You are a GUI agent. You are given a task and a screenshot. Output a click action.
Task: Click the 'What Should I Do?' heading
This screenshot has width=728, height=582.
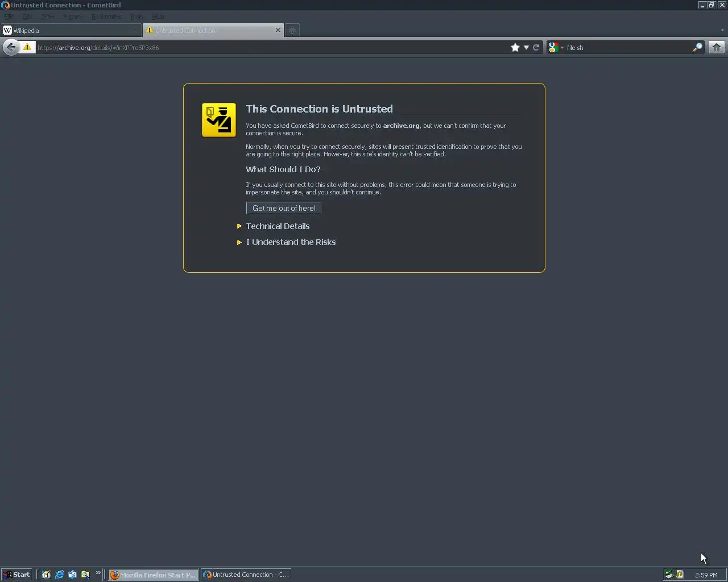coord(283,169)
